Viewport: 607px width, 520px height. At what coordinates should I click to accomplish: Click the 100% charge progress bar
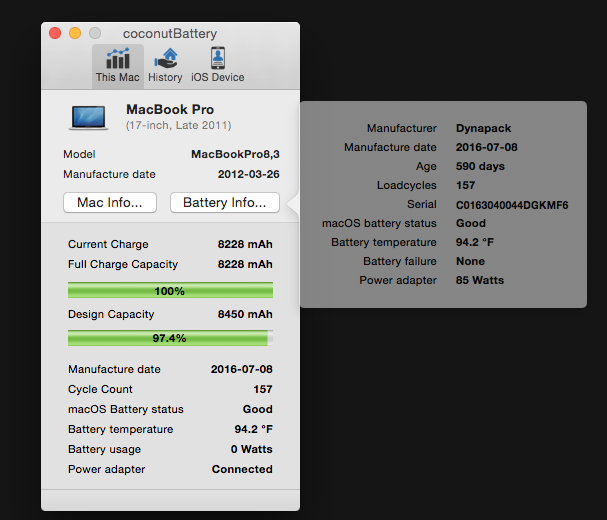[170, 290]
